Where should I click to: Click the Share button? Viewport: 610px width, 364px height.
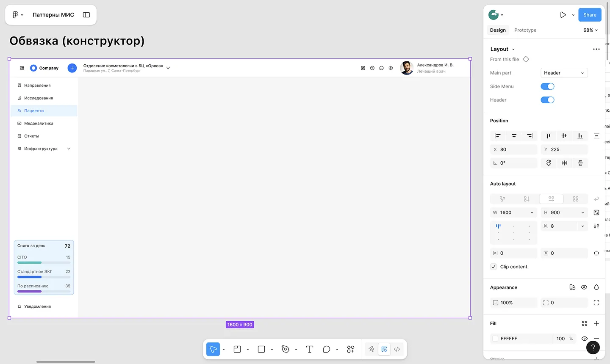(590, 15)
